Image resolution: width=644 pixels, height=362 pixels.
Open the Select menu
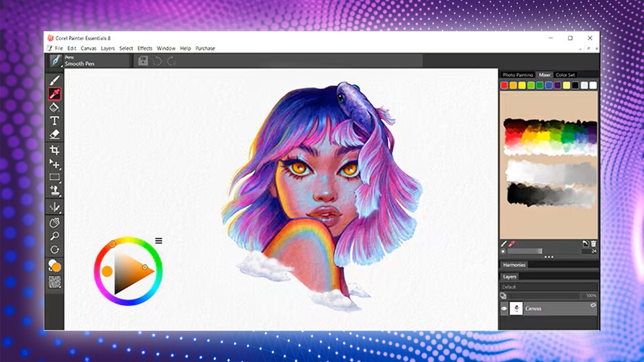click(x=126, y=48)
